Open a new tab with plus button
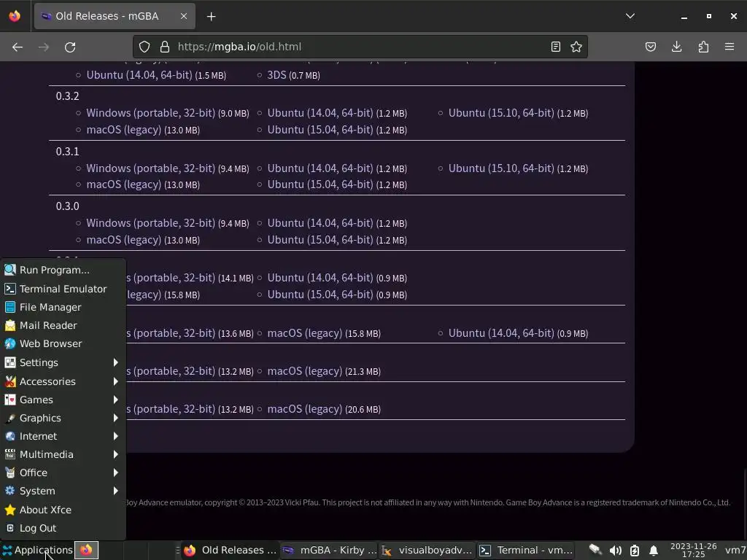 click(x=211, y=17)
